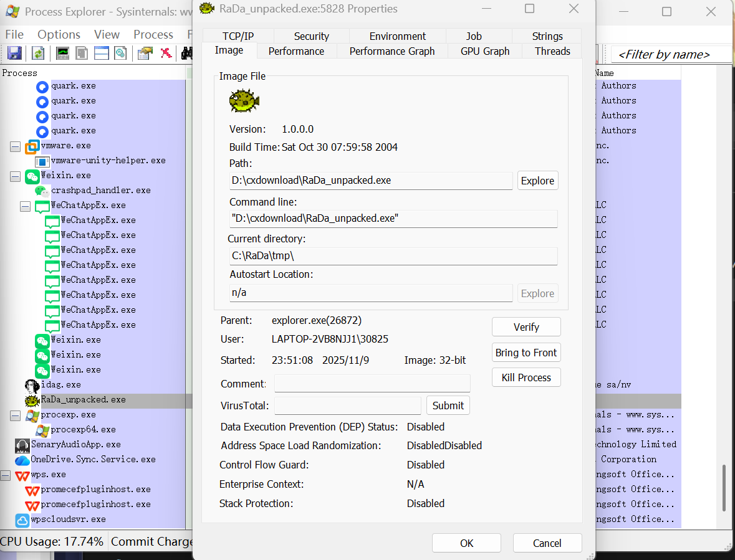Switch to the Security tab
This screenshot has width=735, height=560.
click(x=311, y=36)
